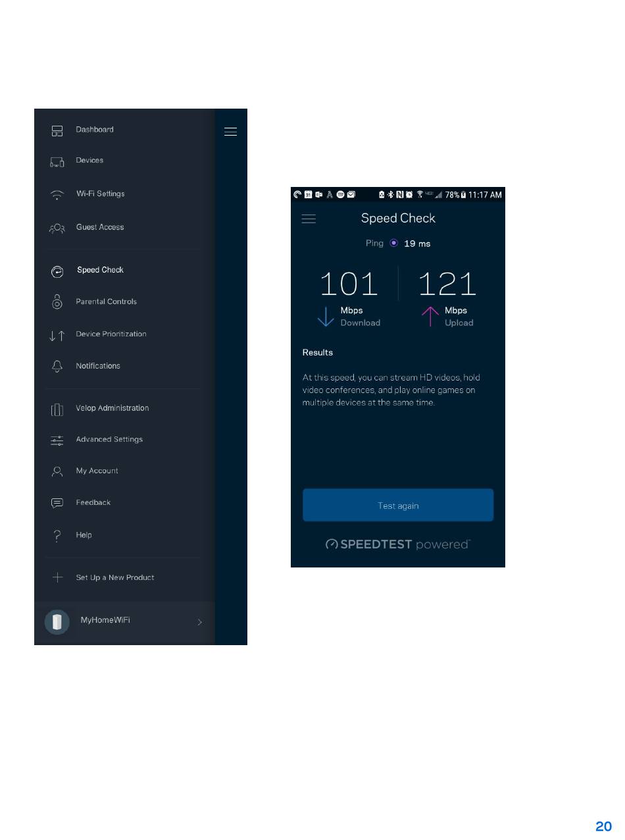625x840 pixels.
Task: Click the Results heading
Action: click(x=318, y=353)
